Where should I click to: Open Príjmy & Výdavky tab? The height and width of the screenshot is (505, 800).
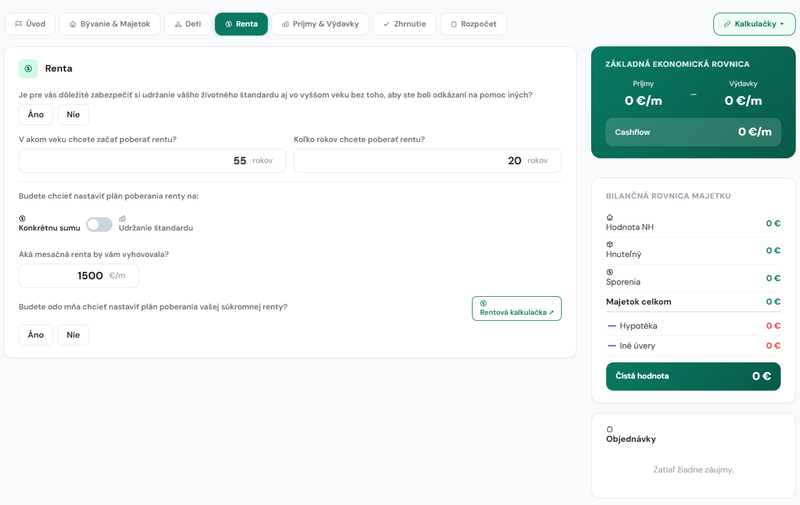coord(320,24)
